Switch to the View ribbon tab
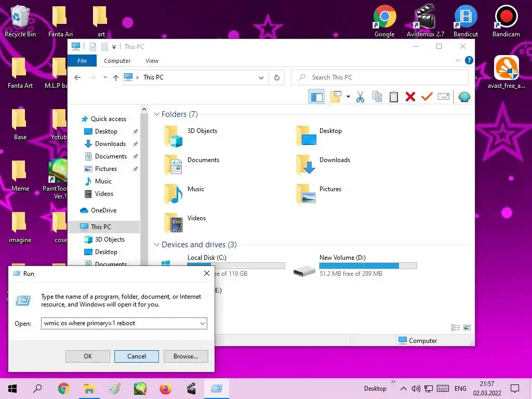Screen dimensions: 532x399 click(152, 61)
